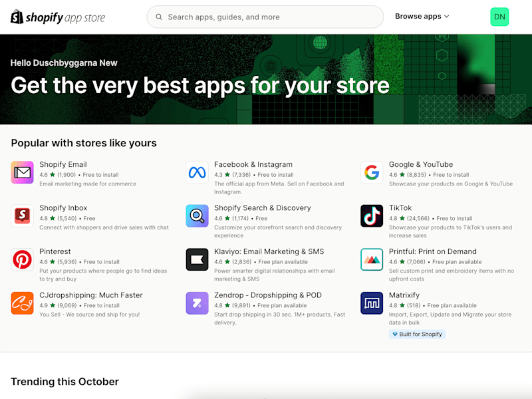Open the Shopify Search & Discovery title link
The width and height of the screenshot is (532, 399).
tap(262, 208)
